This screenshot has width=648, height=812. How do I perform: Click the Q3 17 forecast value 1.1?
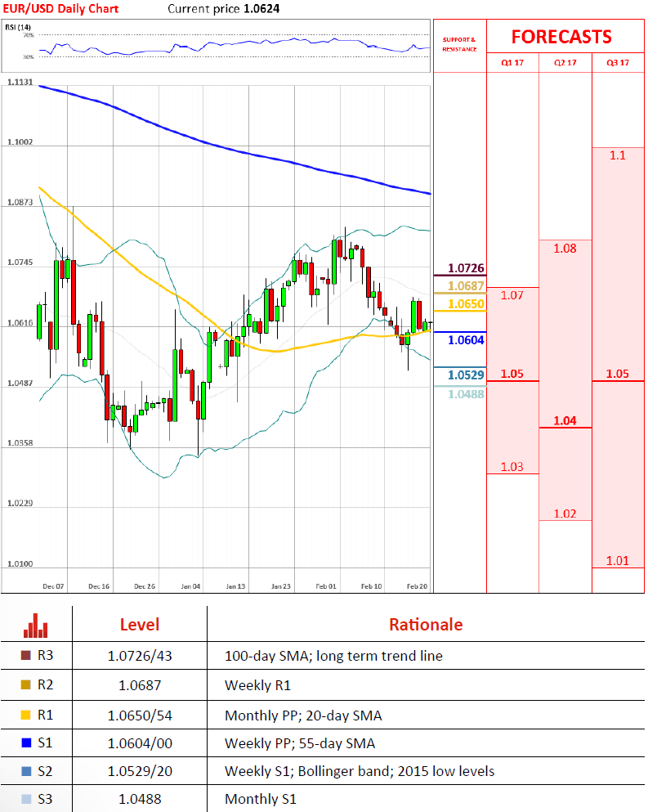(618, 155)
